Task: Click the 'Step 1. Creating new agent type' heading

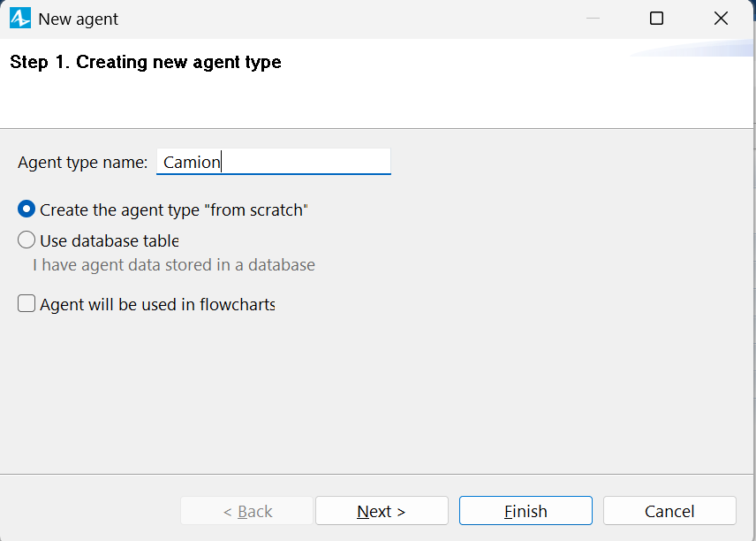Action: click(146, 62)
